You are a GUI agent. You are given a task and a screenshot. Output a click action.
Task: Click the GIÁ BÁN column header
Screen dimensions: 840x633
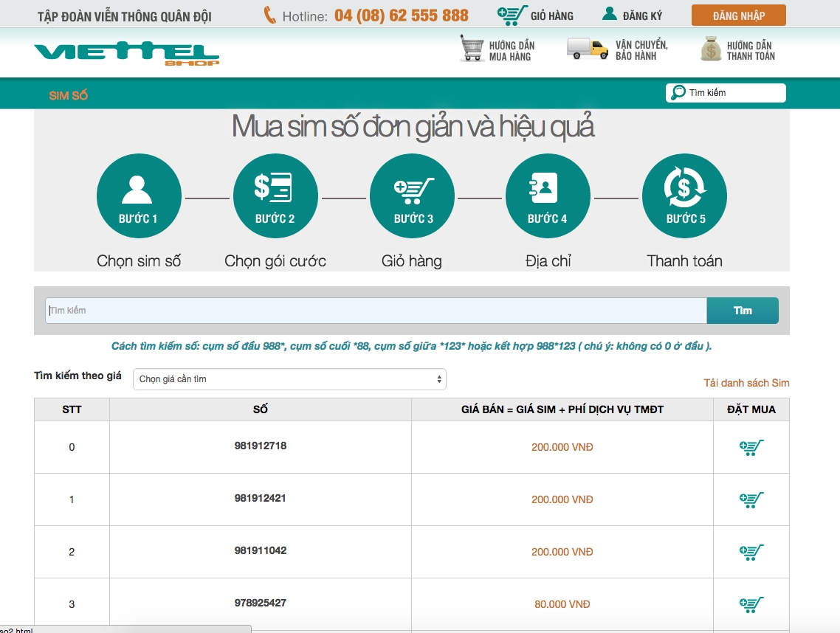[x=562, y=409]
